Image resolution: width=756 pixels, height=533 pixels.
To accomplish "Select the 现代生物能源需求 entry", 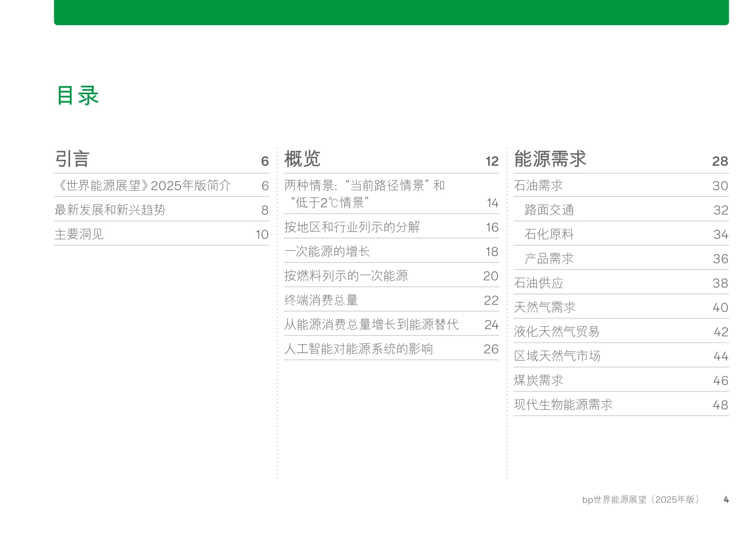I will (563, 404).
